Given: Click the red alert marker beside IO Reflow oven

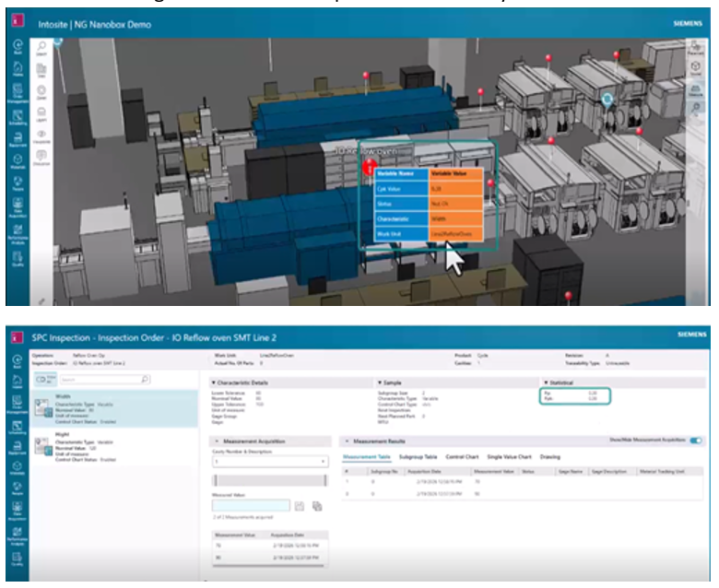Looking at the screenshot, I should click(x=370, y=168).
